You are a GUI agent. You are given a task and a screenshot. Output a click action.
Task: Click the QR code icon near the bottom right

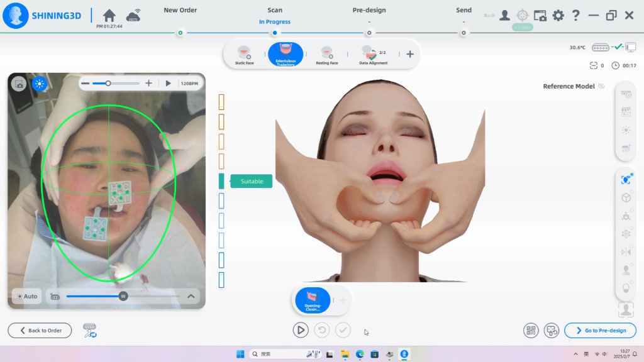click(531, 330)
